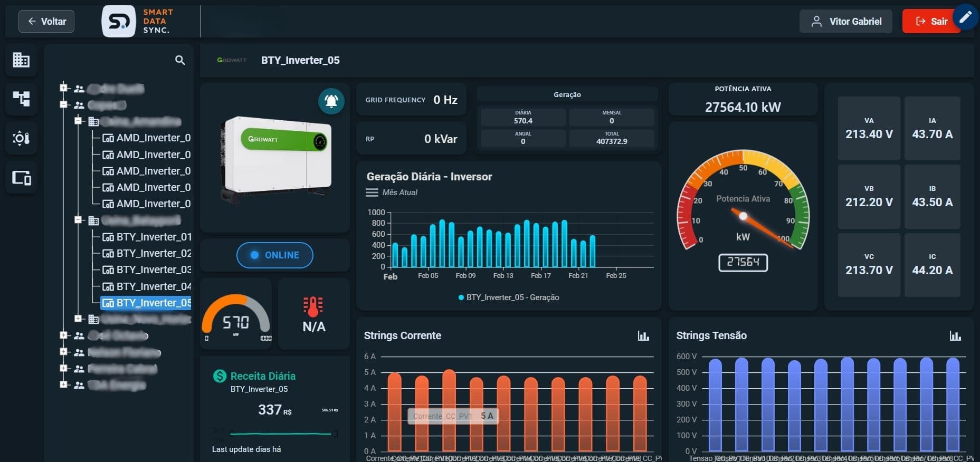Select BTY_Inverter_03 in the tree

(x=153, y=270)
